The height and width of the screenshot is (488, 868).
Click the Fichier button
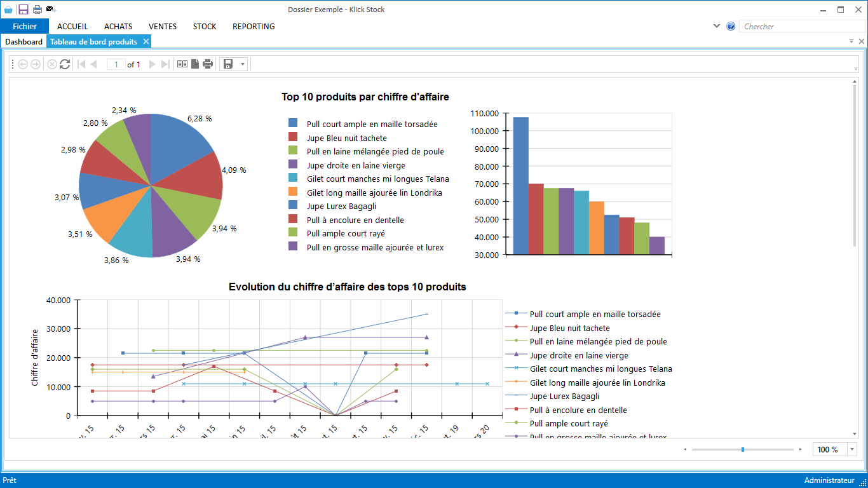pyautogui.click(x=25, y=27)
